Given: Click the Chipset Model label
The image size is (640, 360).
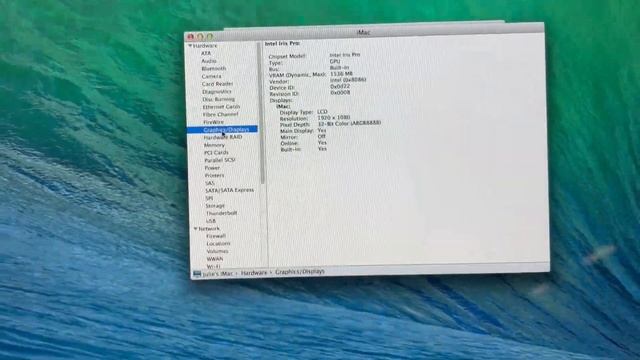Looking at the screenshot, I should pos(287,56).
